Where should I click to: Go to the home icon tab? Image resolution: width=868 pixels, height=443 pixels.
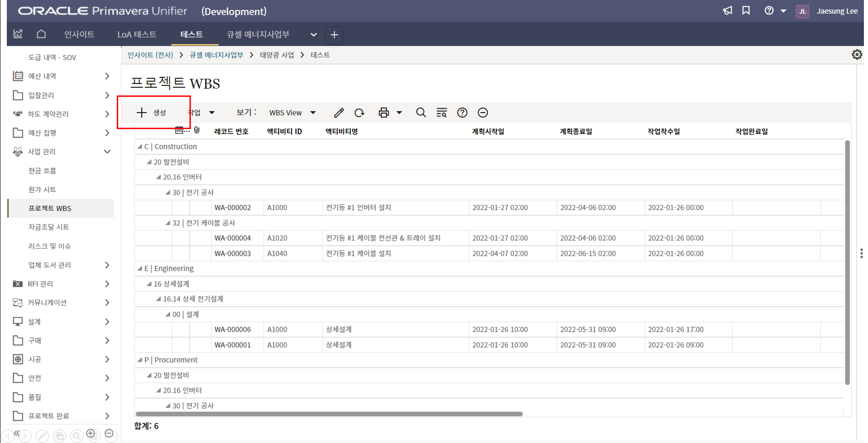[x=41, y=35]
